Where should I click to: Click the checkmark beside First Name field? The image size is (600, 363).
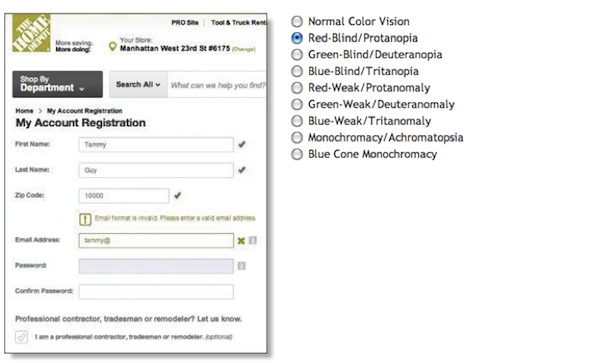pos(242,144)
